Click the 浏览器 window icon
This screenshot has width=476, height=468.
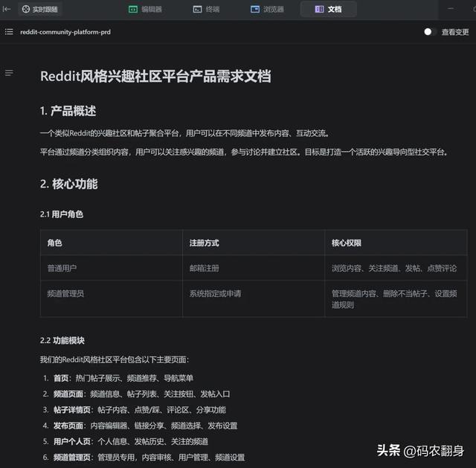(x=255, y=10)
